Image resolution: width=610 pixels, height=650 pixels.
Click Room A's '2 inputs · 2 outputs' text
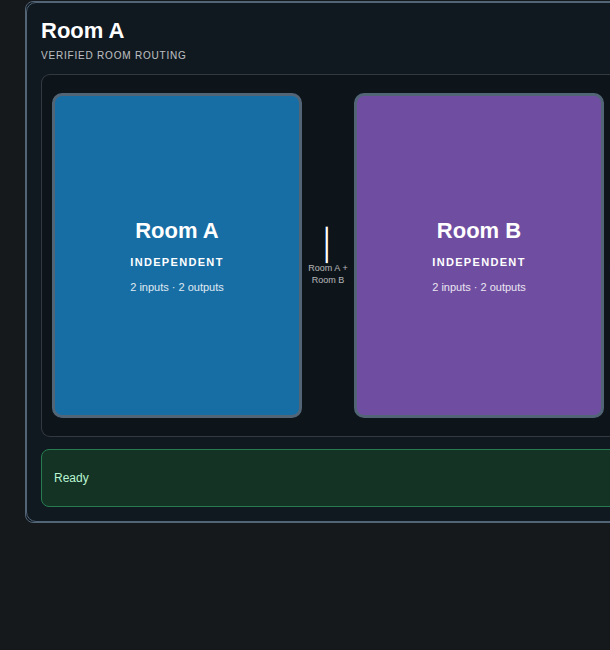coord(177,287)
